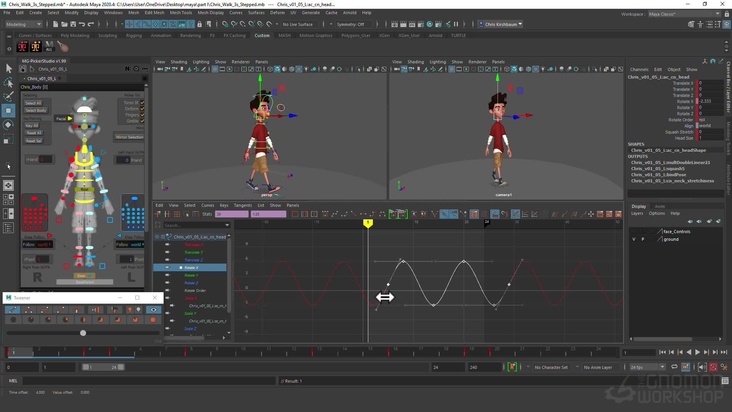Click the Frame All icon in Graph Editor toolbar
This screenshot has height=412, width=732.
pos(295,214)
